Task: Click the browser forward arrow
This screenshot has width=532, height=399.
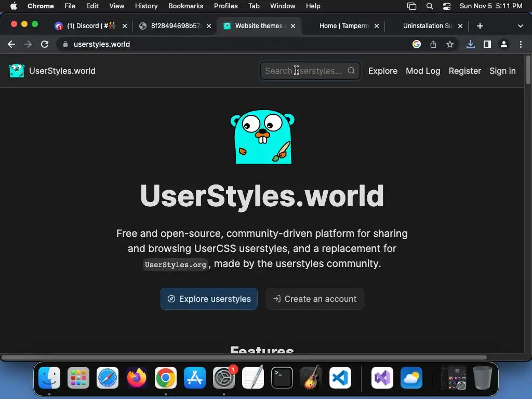Action: pos(28,44)
